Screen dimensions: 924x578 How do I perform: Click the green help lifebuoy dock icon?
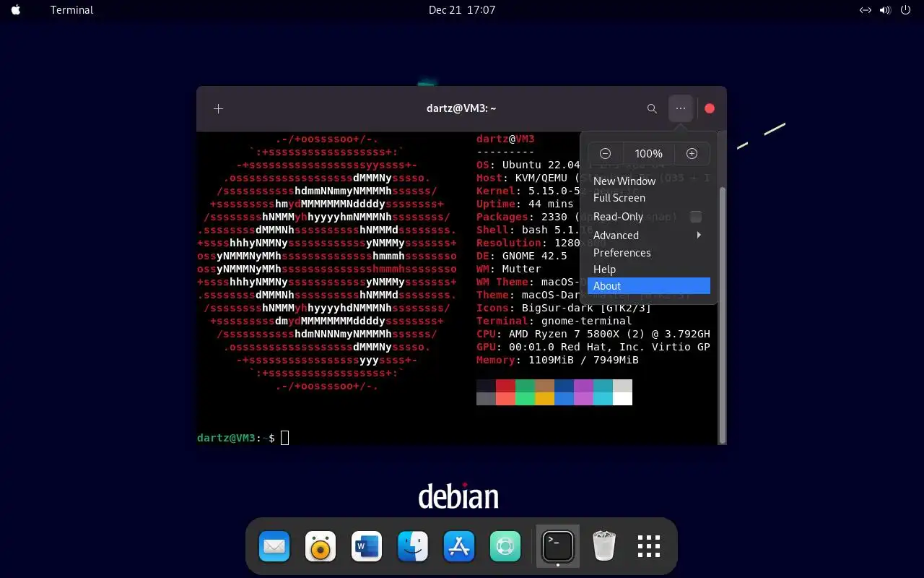[x=505, y=546]
